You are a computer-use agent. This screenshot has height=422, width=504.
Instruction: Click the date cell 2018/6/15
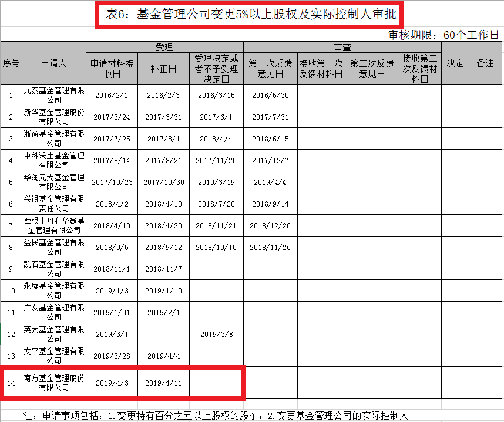pos(270,139)
